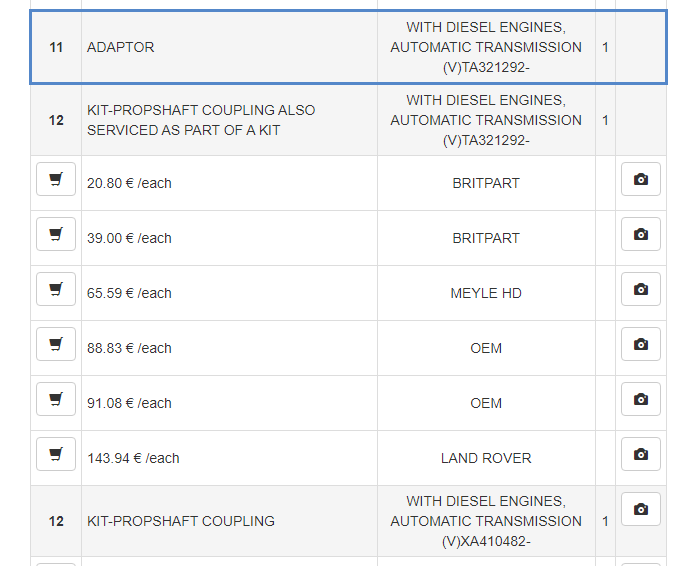Open photo of the Land Rover 143.94 € part

pyautogui.click(x=640, y=454)
